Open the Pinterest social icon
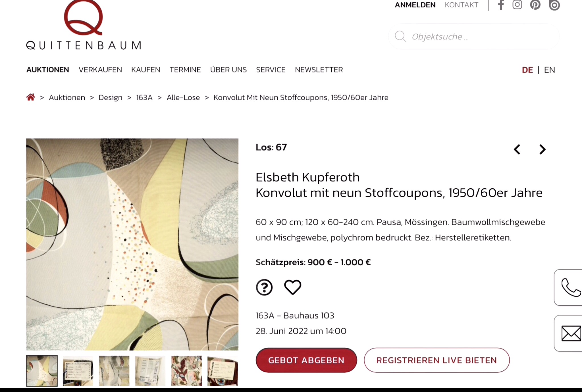This screenshot has height=392, width=582. [x=535, y=5]
